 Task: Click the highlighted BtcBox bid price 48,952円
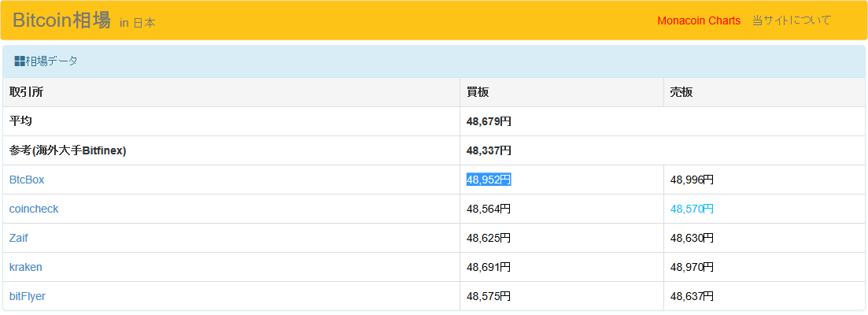tap(489, 180)
